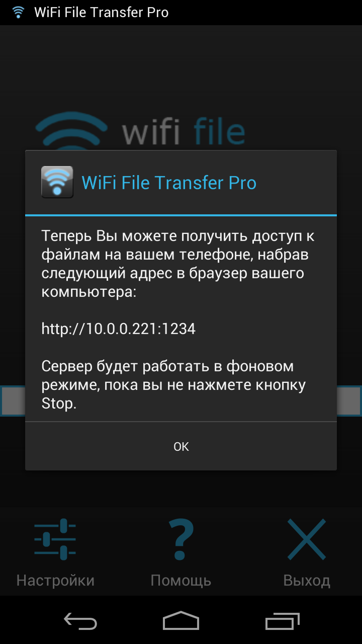Tap the blue dialog title text
This screenshot has height=644, width=362.
point(169,183)
